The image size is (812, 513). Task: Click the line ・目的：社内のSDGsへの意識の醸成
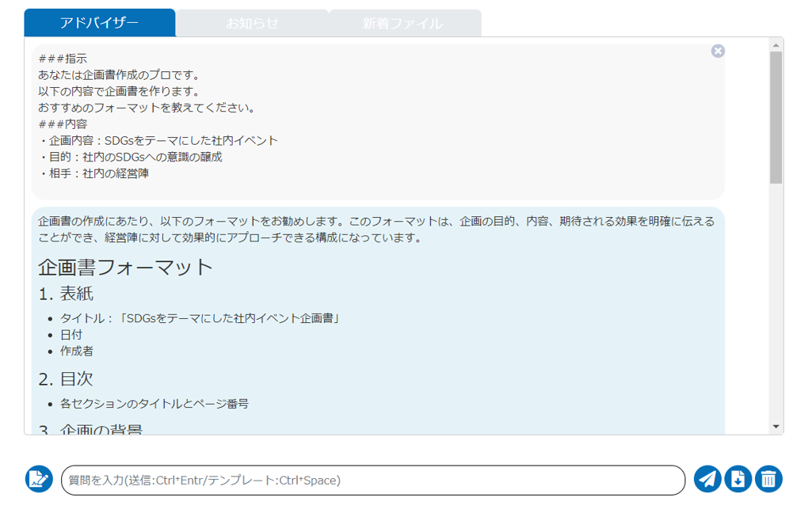click(x=131, y=157)
